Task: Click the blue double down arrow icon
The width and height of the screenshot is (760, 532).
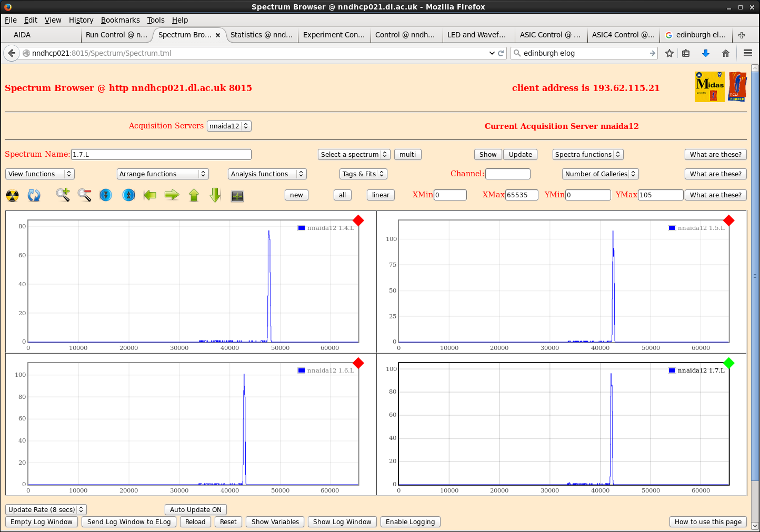Action: (106, 195)
